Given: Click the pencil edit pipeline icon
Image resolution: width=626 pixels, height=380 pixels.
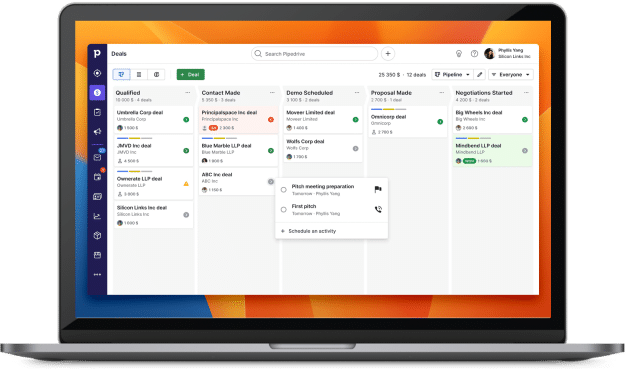Looking at the screenshot, I should pyautogui.click(x=480, y=75).
